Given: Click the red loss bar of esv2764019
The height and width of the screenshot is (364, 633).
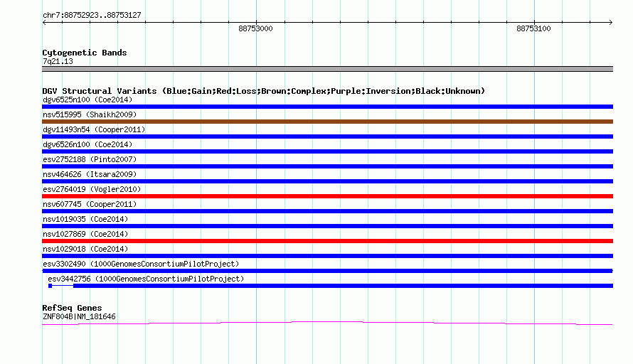Looking at the screenshot, I should [x=327, y=196].
